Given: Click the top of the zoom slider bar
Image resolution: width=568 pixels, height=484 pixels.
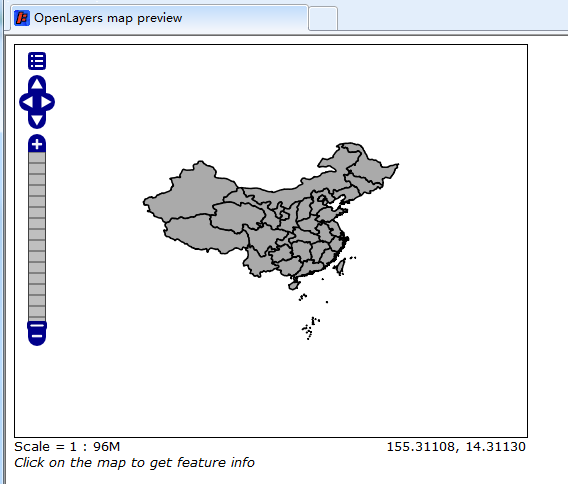Looking at the screenshot, I should point(37,157).
